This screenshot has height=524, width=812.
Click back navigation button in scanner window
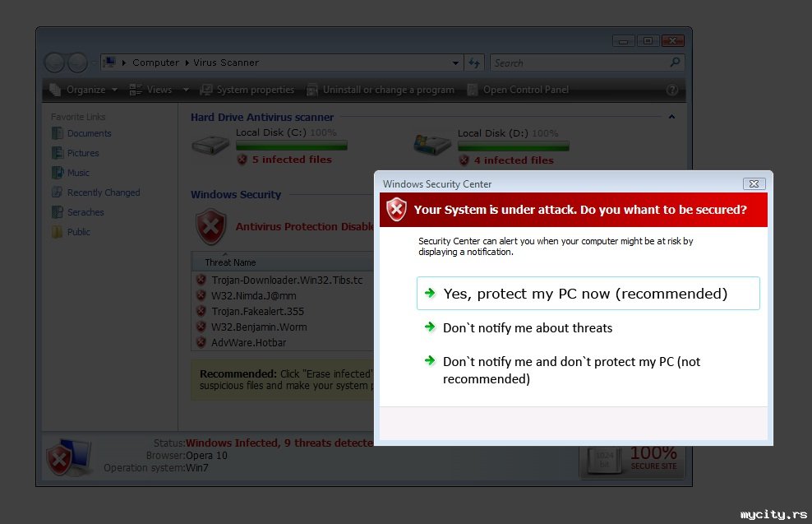(54, 63)
